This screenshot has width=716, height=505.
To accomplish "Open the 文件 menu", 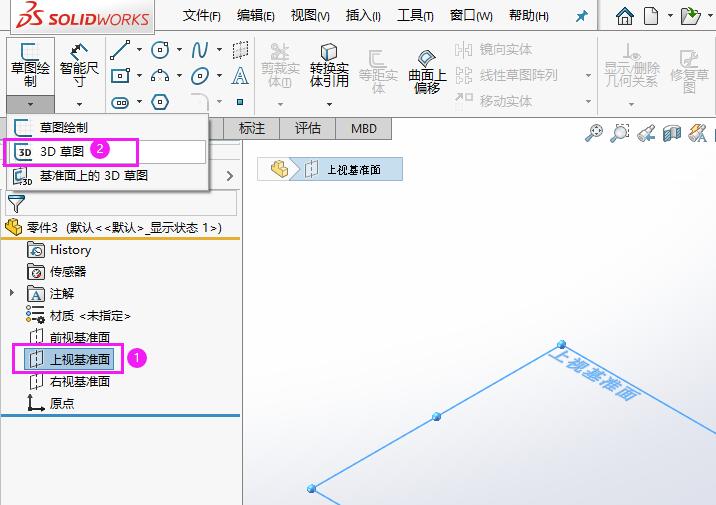I will pyautogui.click(x=201, y=16).
